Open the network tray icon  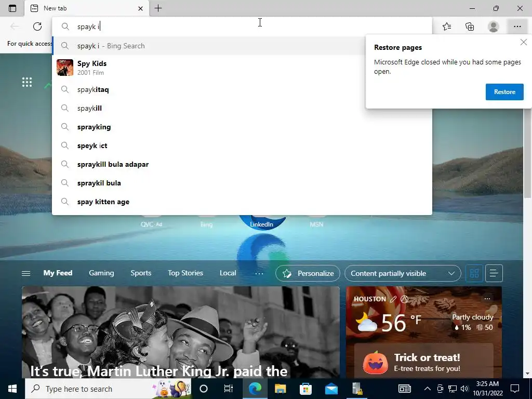coord(453,389)
